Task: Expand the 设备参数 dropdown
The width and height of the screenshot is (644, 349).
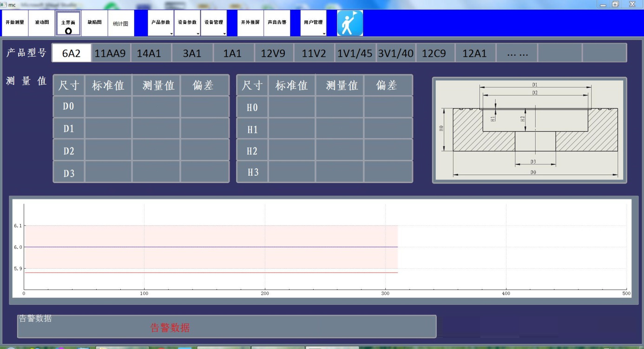Action: click(x=187, y=23)
